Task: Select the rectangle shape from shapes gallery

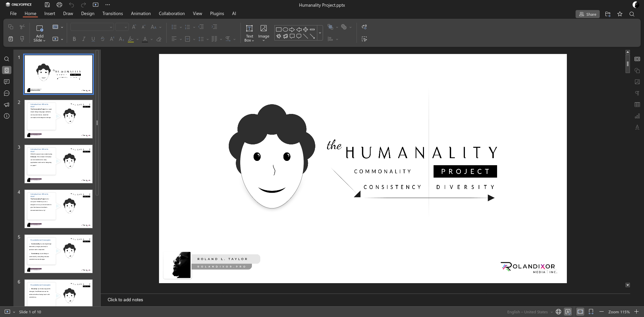Action: tap(278, 29)
